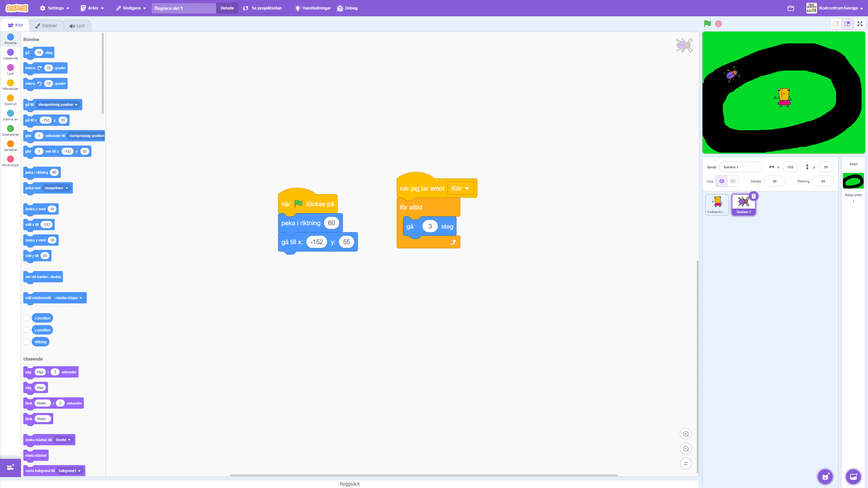Viewport: 868px width, 488px height.
Task: Zoom in on the code workspace
Action: [685, 434]
